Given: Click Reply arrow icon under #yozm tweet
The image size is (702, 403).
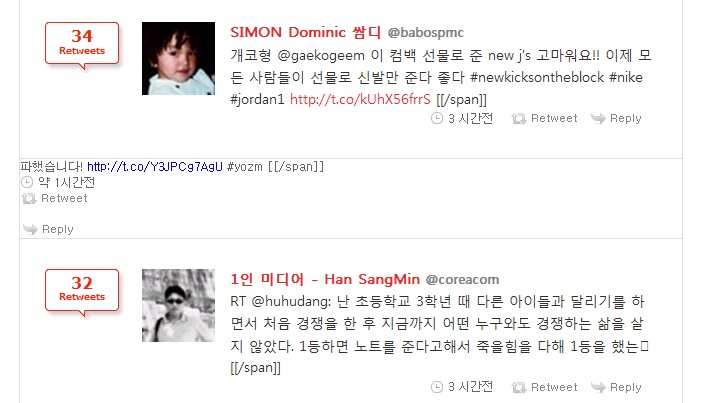Looking at the screenshot, I should (30, 229).
